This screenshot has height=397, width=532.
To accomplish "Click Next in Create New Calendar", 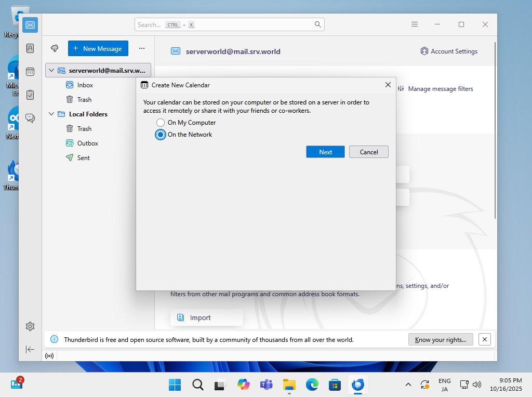I will click(325, 152).
